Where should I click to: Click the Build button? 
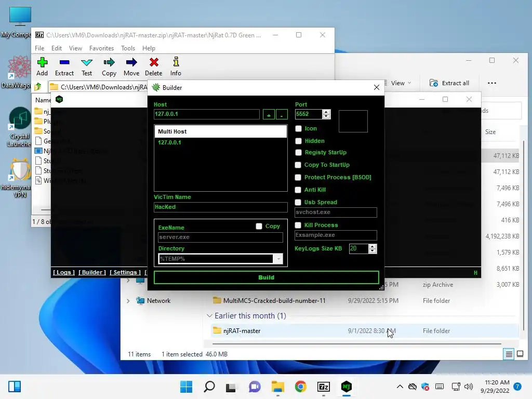(267, 277)
